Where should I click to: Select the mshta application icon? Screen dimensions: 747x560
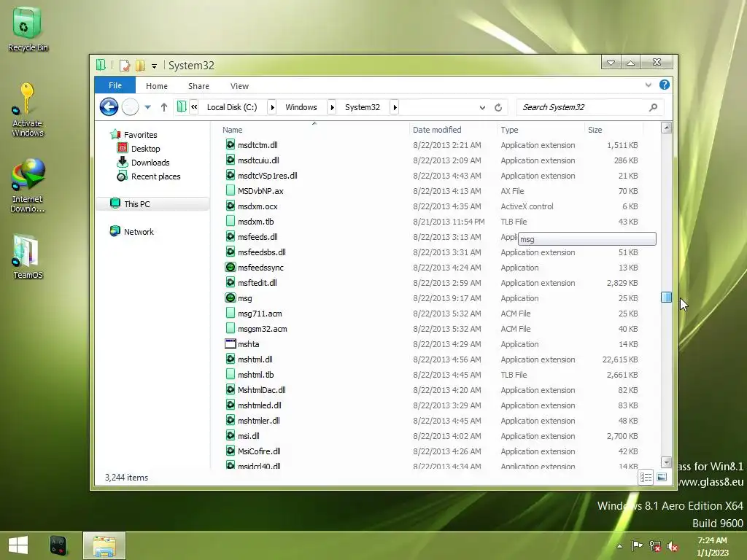pos(230,343)
